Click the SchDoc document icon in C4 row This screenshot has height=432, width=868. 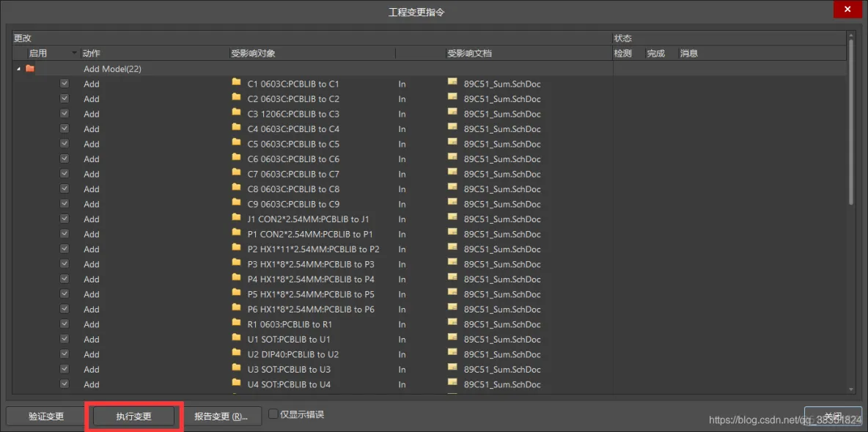(x=452, y=127)
